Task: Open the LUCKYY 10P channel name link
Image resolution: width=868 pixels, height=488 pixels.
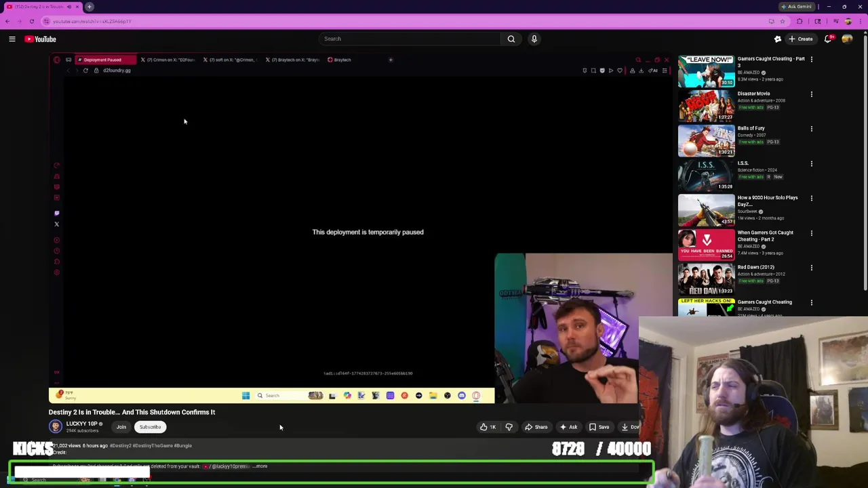Action: [x=81, y=424]
